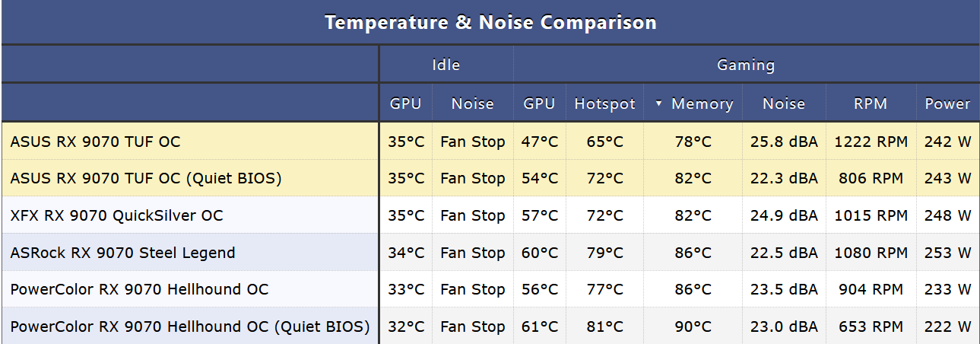Click the sort arrow beside Memory
The image size is (980, 344).
coord(658,104)
